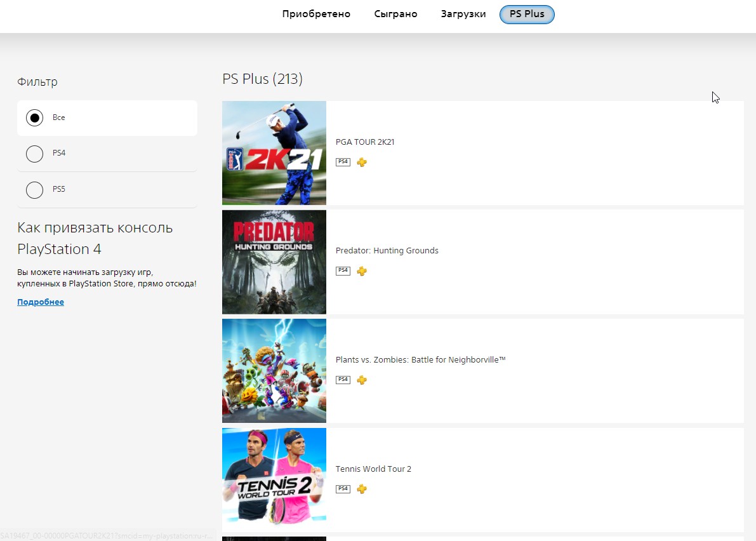
Task: Click the PS Plus icon under PGA TOUR 2K21
Action: tap(362, 162)
